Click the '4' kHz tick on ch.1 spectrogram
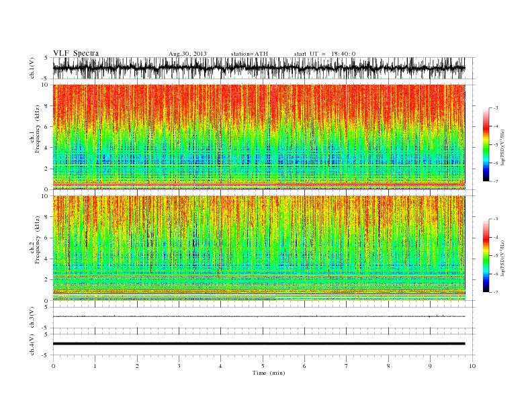Screen dimensions: 532x411 [x=46, y=148]
